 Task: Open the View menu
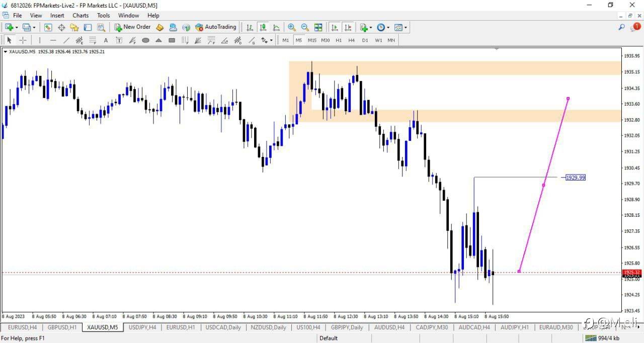36,16
